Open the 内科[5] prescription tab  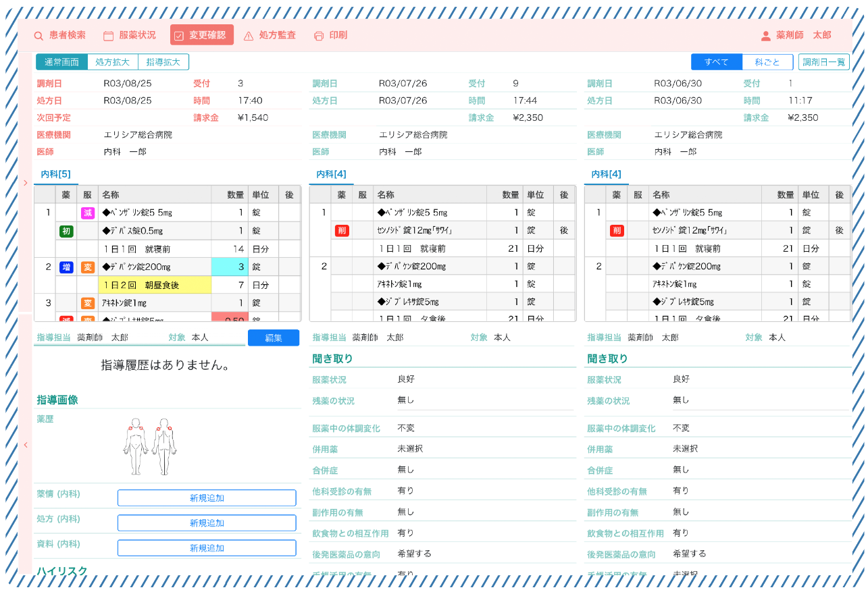(x=55, y=174)
